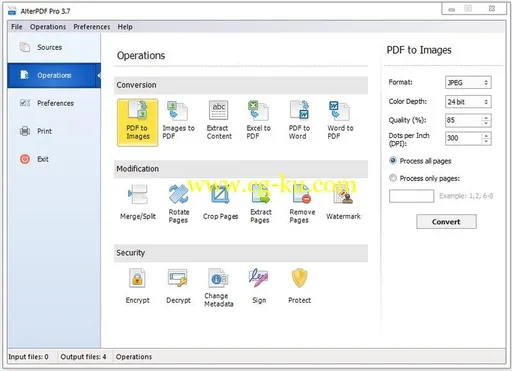The image size is (512, 371).
Task: Select the PDF to Images operation
Action: tap(138, 122)
